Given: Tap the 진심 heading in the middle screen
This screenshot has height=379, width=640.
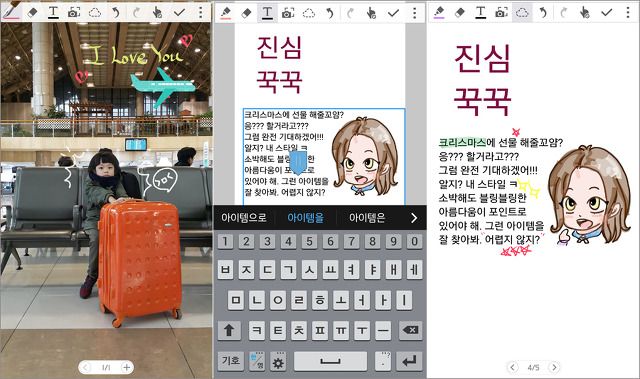Looking at the screenshot, I should [x=279, y=47].
